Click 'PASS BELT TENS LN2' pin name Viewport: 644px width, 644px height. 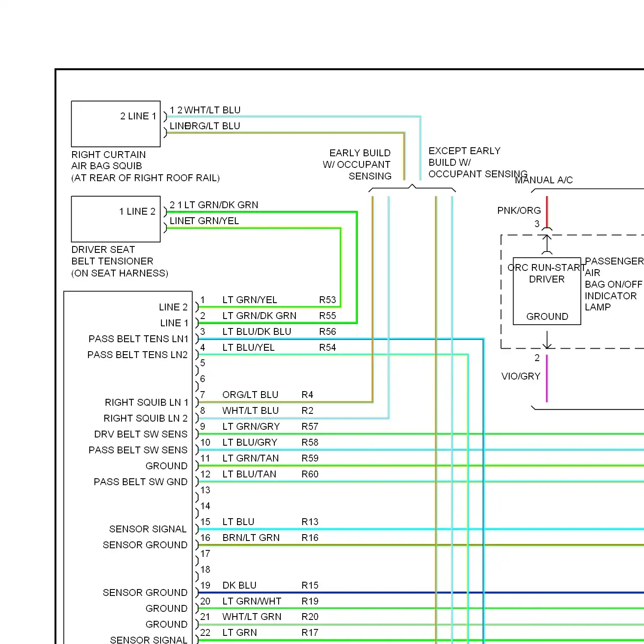(137, 355)
